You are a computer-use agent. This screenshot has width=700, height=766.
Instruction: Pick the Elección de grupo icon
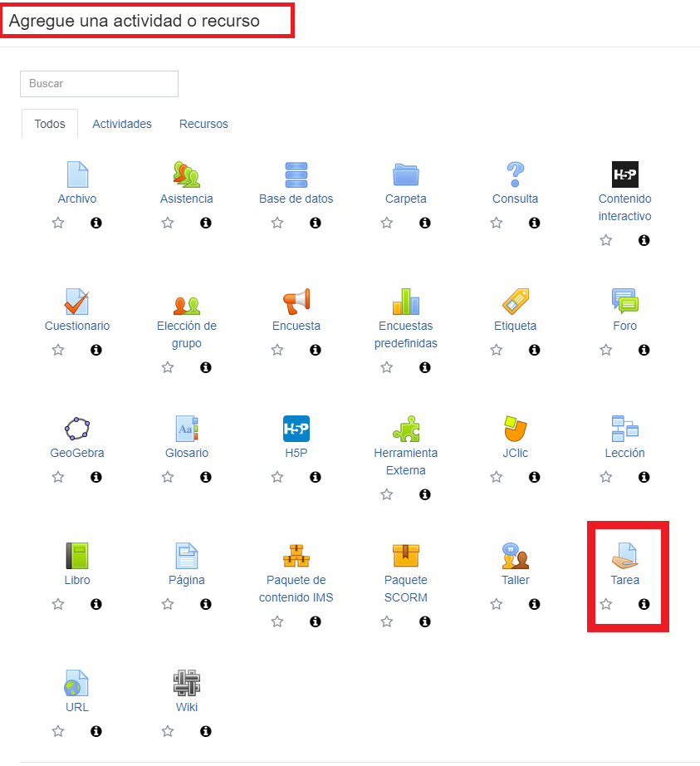click(187, 306)
